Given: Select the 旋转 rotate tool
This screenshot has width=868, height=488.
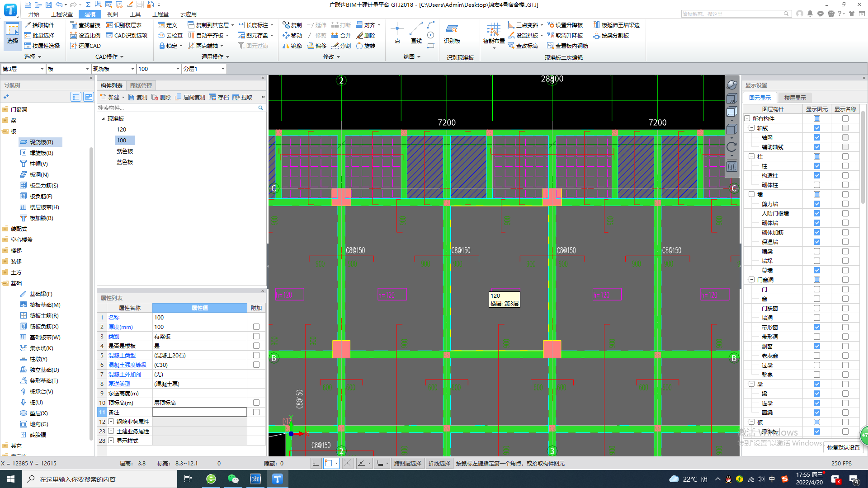Looking at the screenshot, I should tap(366, 46).
